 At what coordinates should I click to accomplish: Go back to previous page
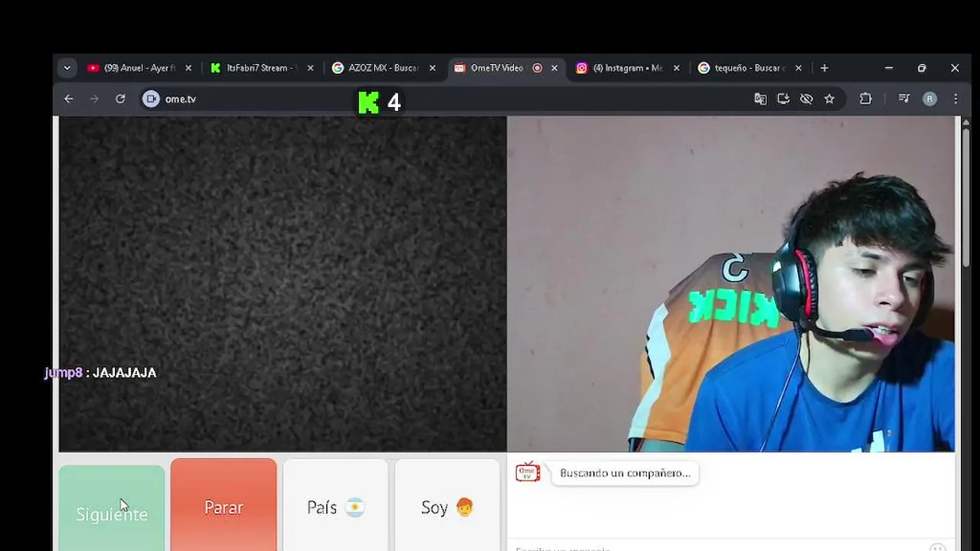69,99
